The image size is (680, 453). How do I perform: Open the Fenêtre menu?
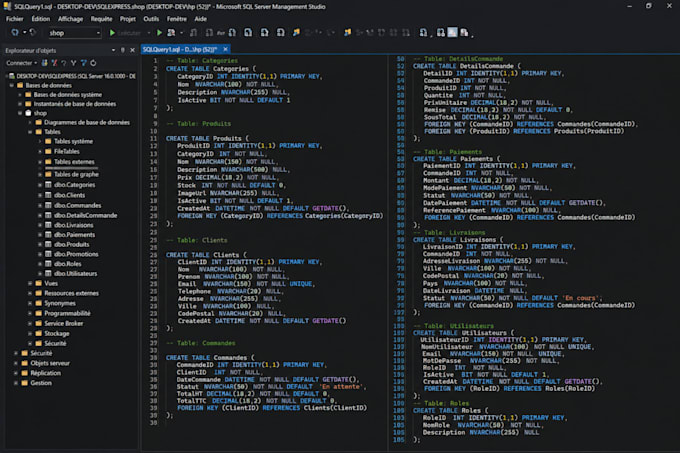pyautogui.click(x=177, y=19)
